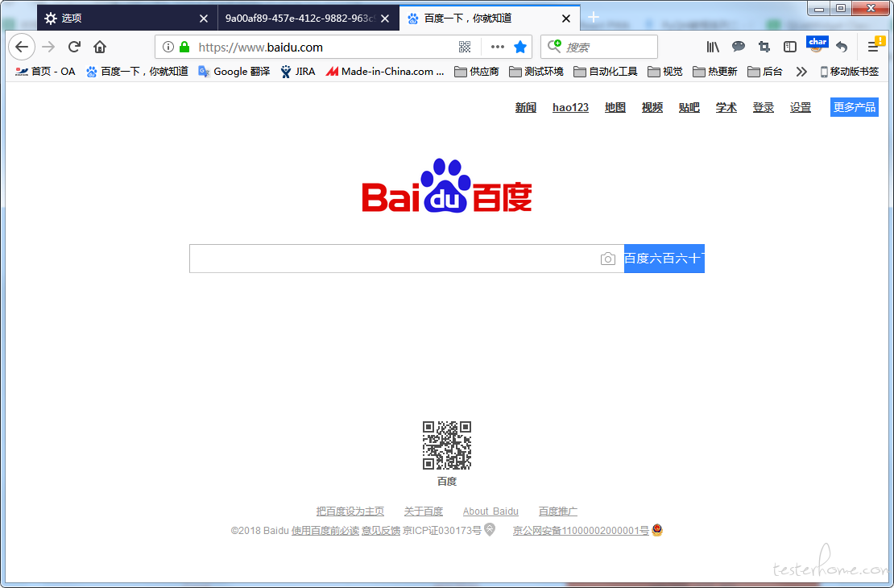Open 使用百度前必读 link
Image resolution: width=894 pixels, height=588 pixels.
click(325, 530)
